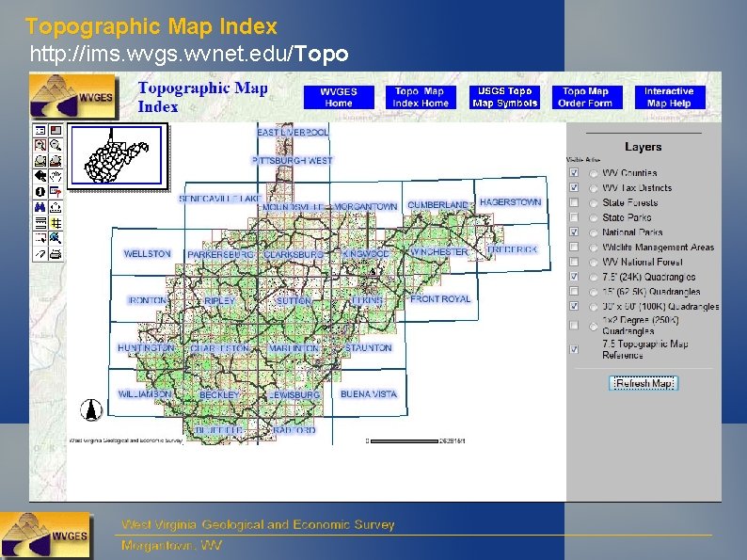Viewport: 747px width, 560px height.
Task: Click the MORGANTOWN quadrangle label
Action: [365, 206]
